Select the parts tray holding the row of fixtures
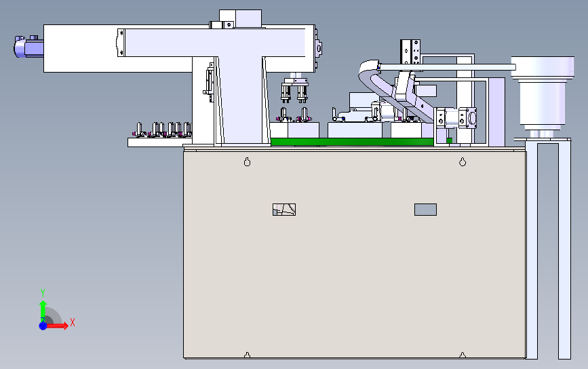The image size is (588, 369). tap(160, 142)
